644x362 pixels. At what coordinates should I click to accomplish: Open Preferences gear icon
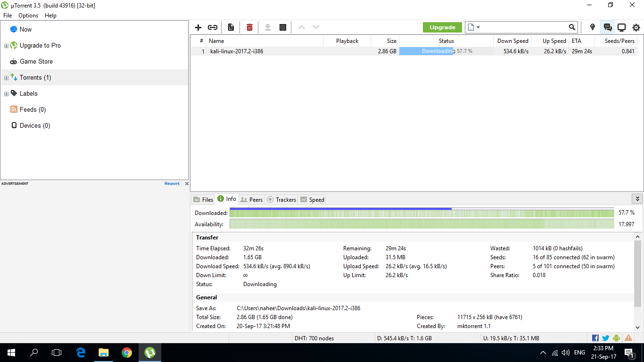click(636, 27)
